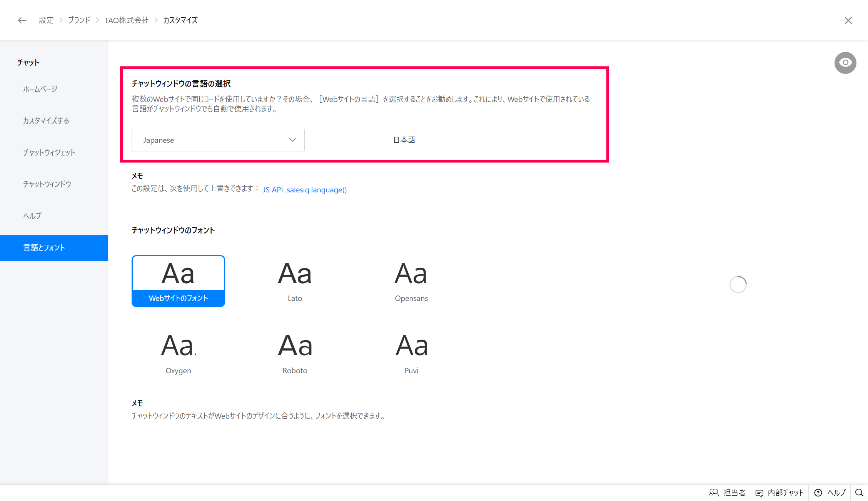
Task: Open ヘルプ in bottom bar
Action: pyautogui.click(x=830, y=493)
